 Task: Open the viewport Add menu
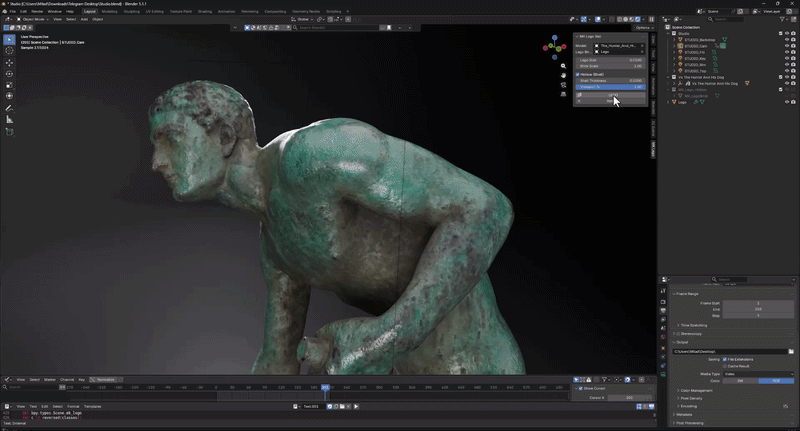click(84, 19)
